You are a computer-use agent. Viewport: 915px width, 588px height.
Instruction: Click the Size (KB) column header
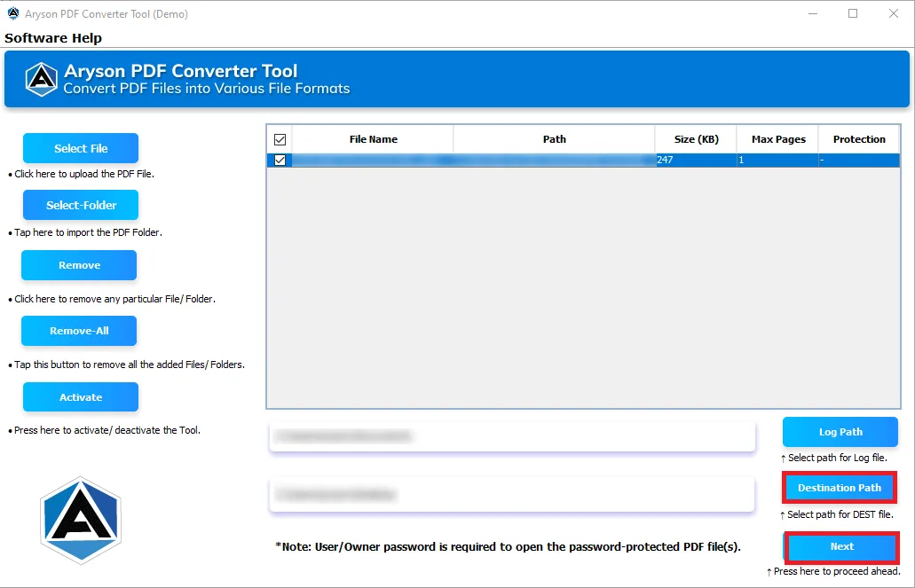pyautogui.click(x=696, y=139)
